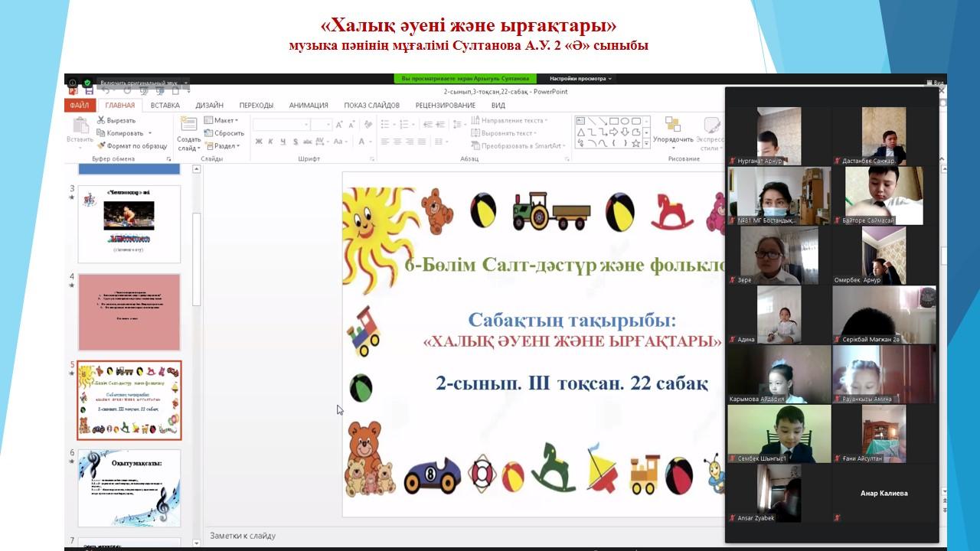Open the Упорядочить arrange tool
Screen dimensions: 980x551
coord(673,130)
